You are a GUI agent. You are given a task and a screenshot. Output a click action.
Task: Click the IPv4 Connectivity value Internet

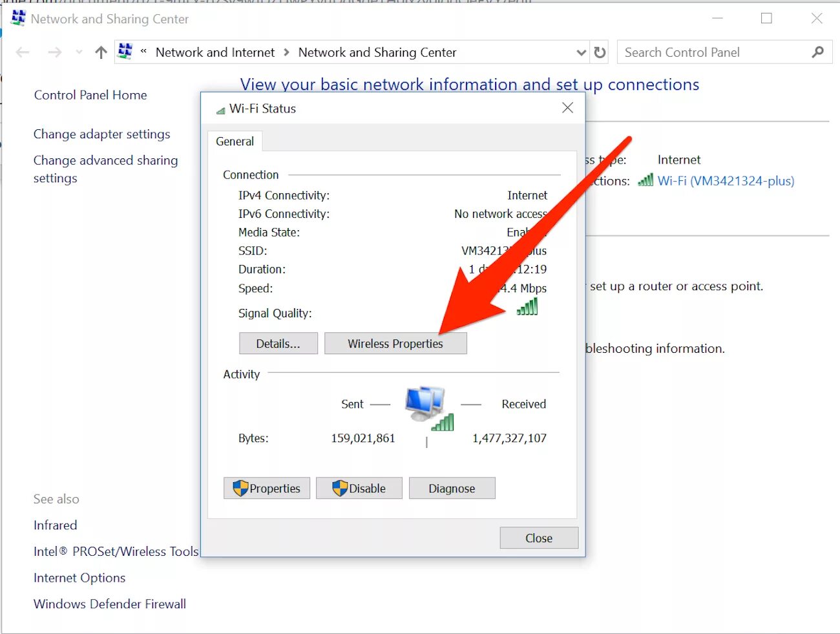(527, 195)
